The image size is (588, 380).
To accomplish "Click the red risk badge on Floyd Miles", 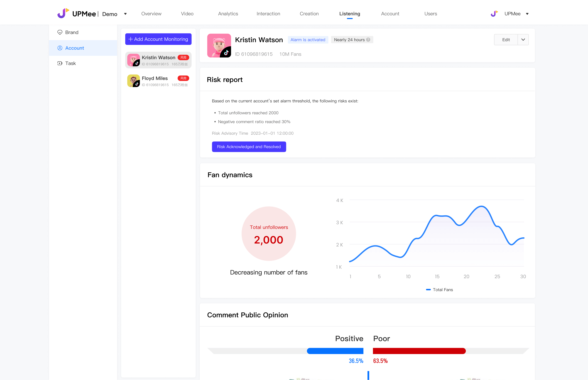I will pos(183,78).
